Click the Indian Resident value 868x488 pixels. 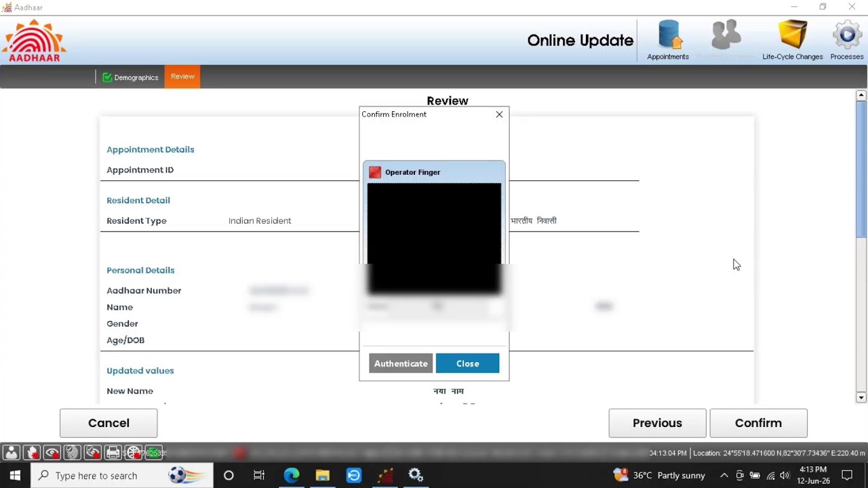(260, 220)
